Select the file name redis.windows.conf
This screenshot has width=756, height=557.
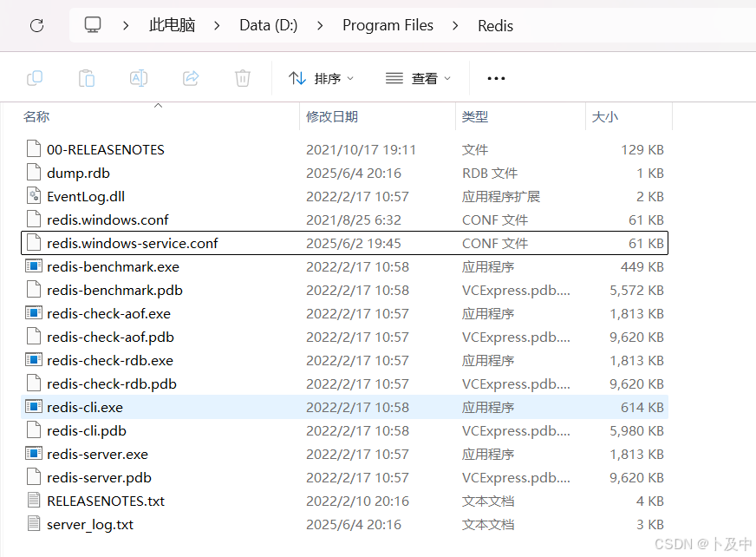(x=108, y=220)
